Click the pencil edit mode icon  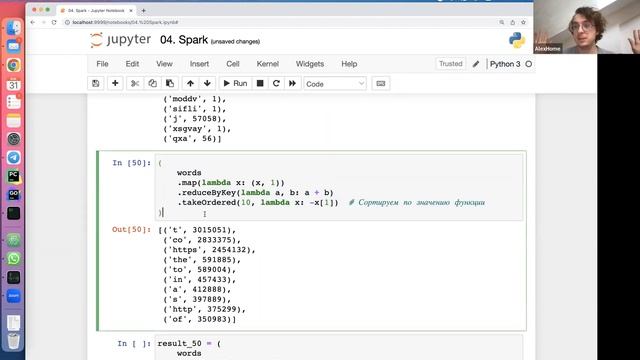point(476,64)
